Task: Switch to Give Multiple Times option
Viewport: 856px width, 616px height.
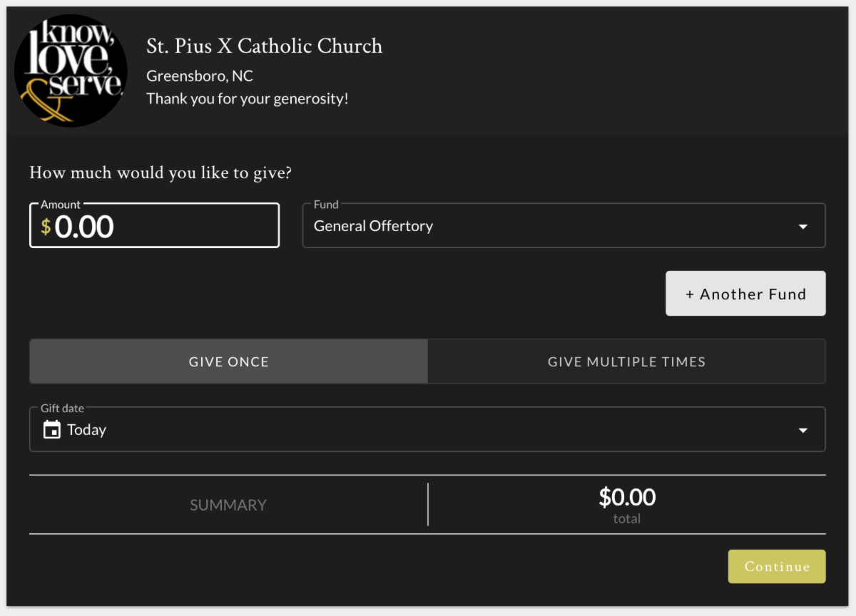Action: coord(626,361)
